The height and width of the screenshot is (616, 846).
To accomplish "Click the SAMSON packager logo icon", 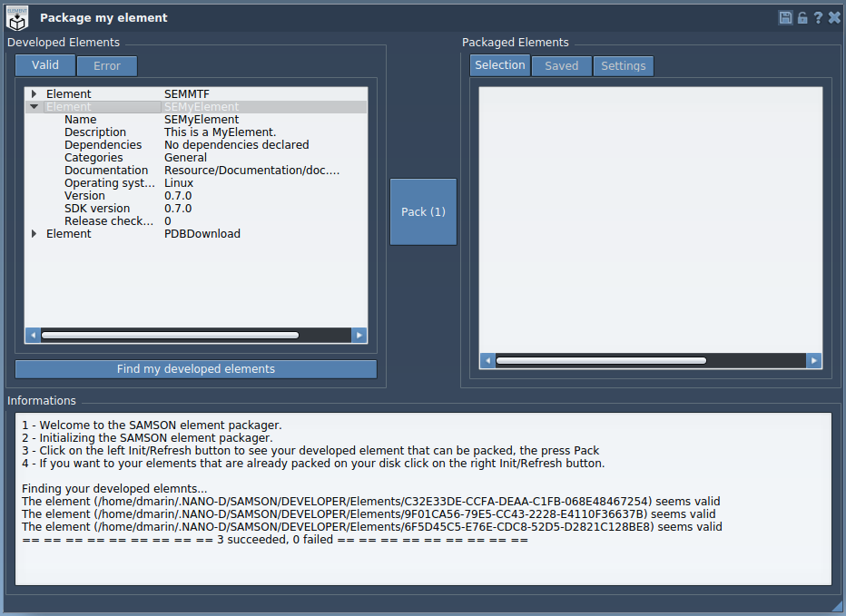I will point(16,16).
